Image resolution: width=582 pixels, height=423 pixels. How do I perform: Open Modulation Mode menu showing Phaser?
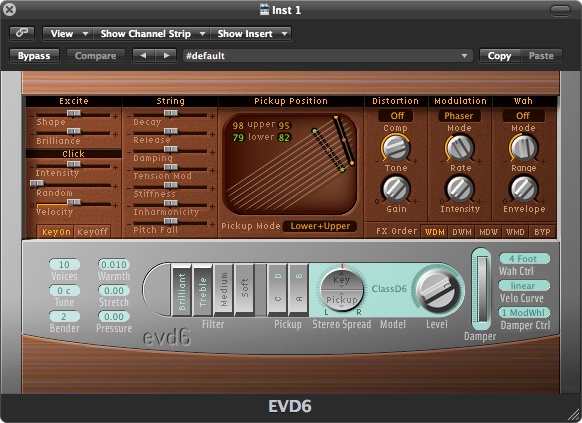click(459, 116)
